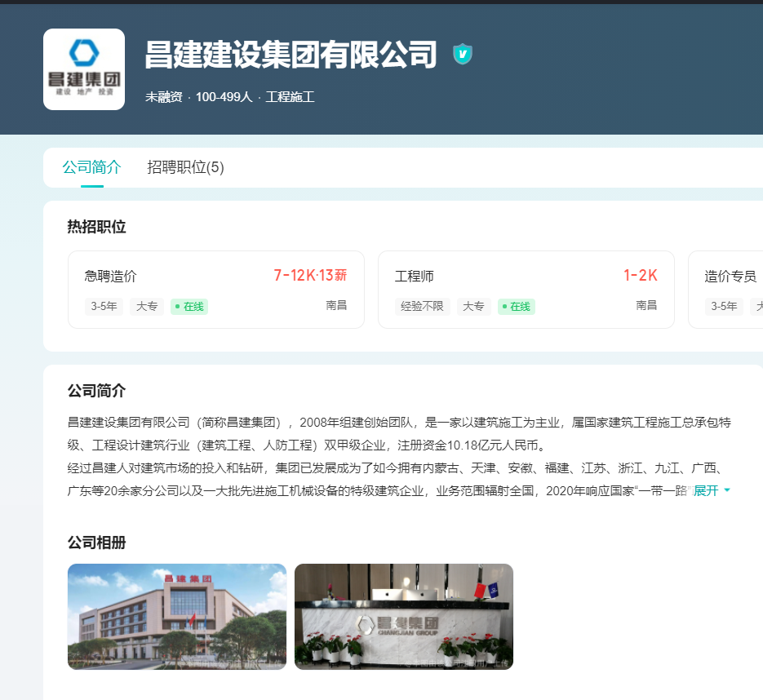The image size is (763, 700).
Task: Click the 昌建建设集团有限公司 company title
Action: tap(291, 54)
